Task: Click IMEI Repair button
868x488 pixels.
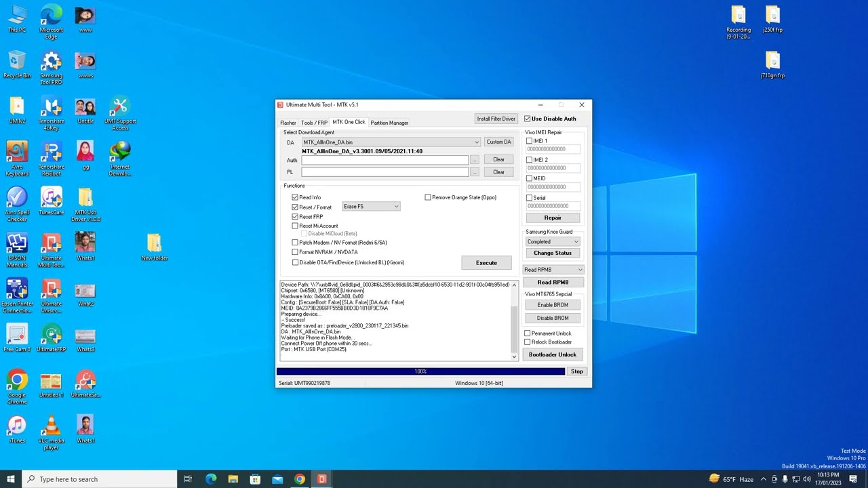Action: (553, 218)
